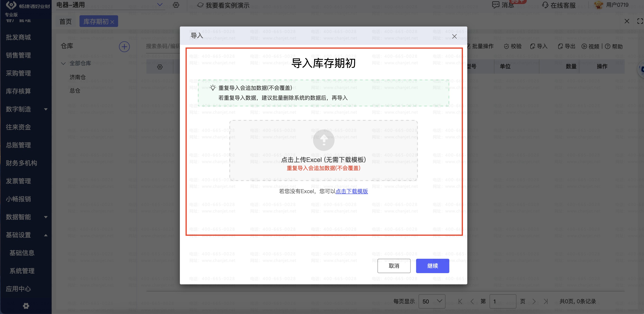Close the 导入 import dialog

click(454, 37)
